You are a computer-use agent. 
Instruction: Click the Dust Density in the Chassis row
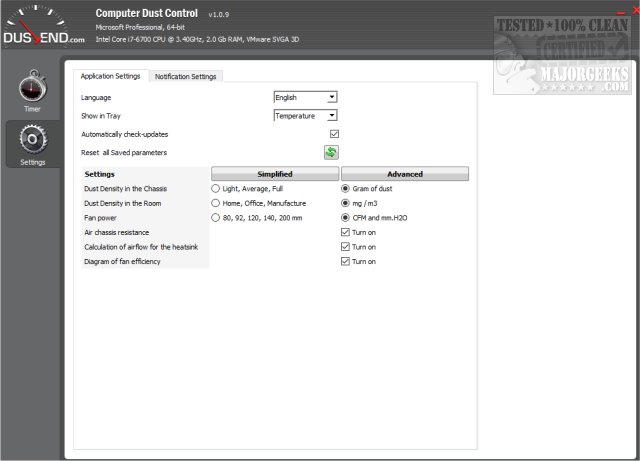pyautogui.click(x=126, y=189)
